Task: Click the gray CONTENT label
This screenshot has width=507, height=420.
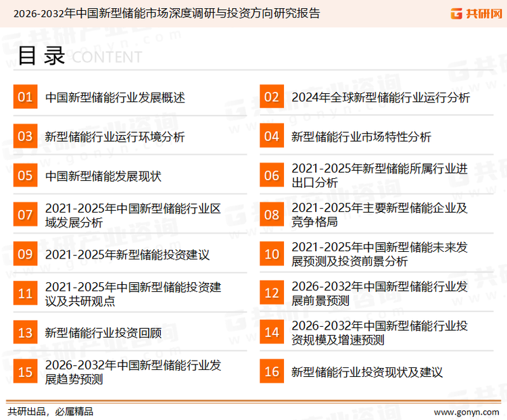Action: (107, 57)
